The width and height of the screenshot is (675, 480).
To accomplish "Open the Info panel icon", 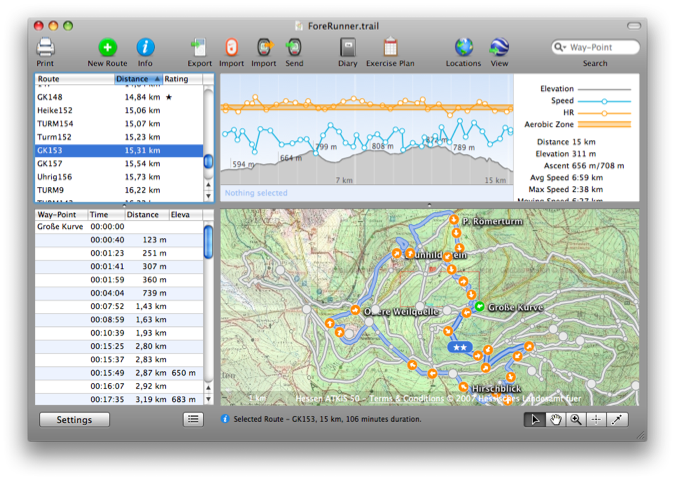I will (145, 47).
